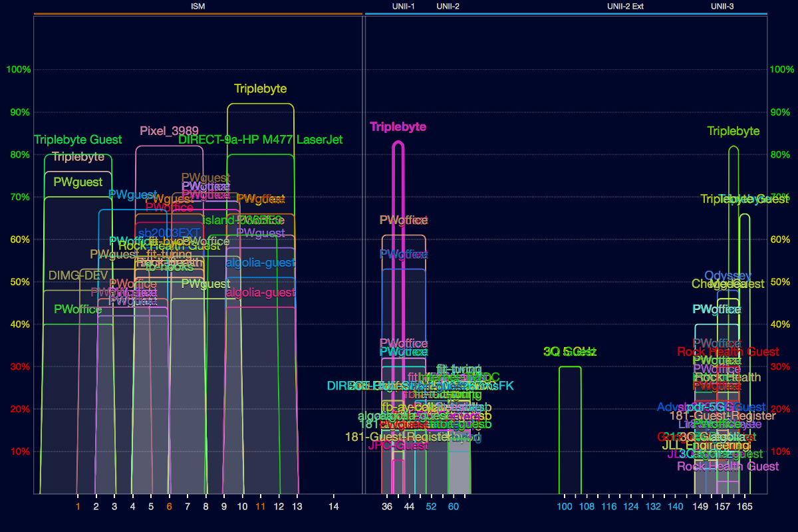Click channel 5 on the axis
This screenshot has height=532, width=798.
(151, 507)
